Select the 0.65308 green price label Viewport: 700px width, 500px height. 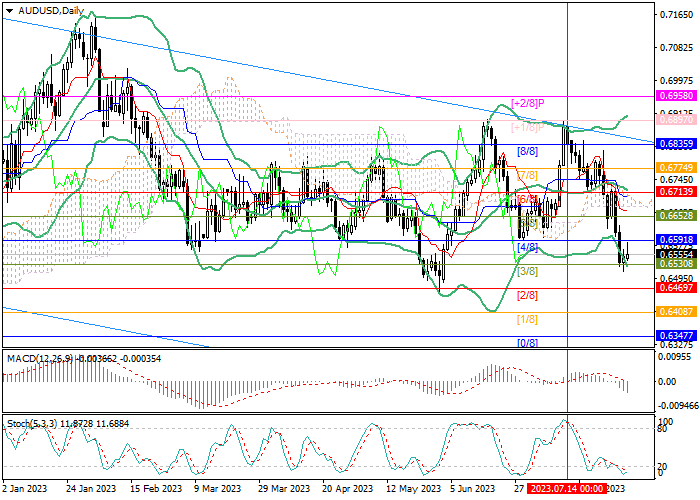click(676, 264)
